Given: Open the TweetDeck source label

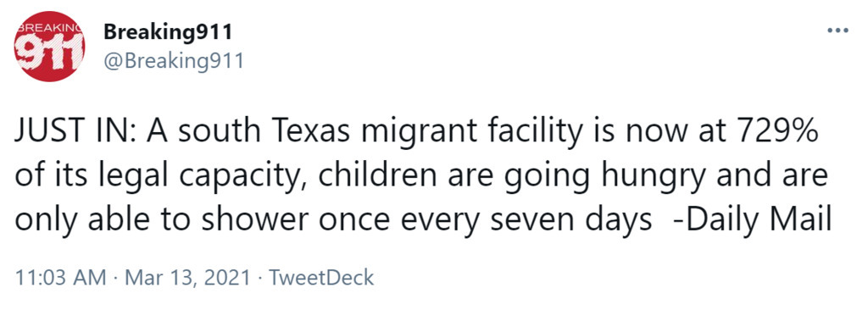Looking at the screenshot, I should 321,277.
